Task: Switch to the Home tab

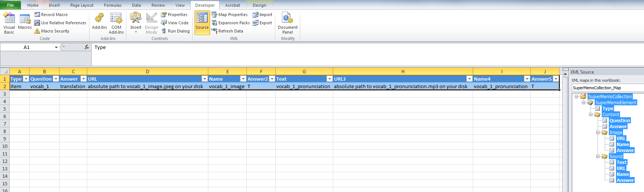Action: point(33,5)
